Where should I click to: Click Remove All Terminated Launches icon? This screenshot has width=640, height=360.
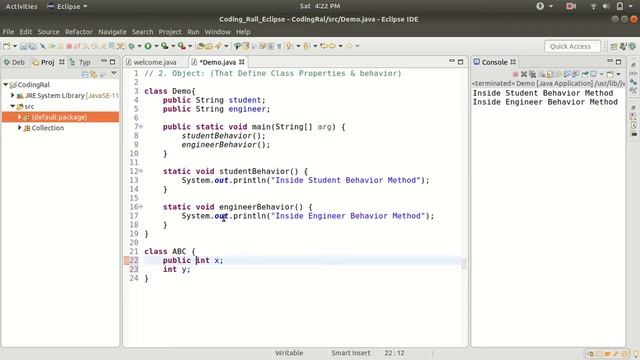pos(533,74)
